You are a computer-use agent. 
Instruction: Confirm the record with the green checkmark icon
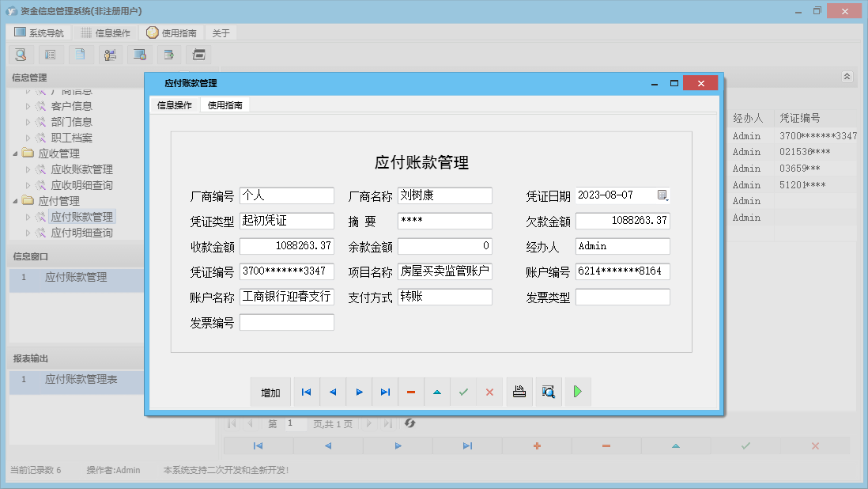pos(463,392)
